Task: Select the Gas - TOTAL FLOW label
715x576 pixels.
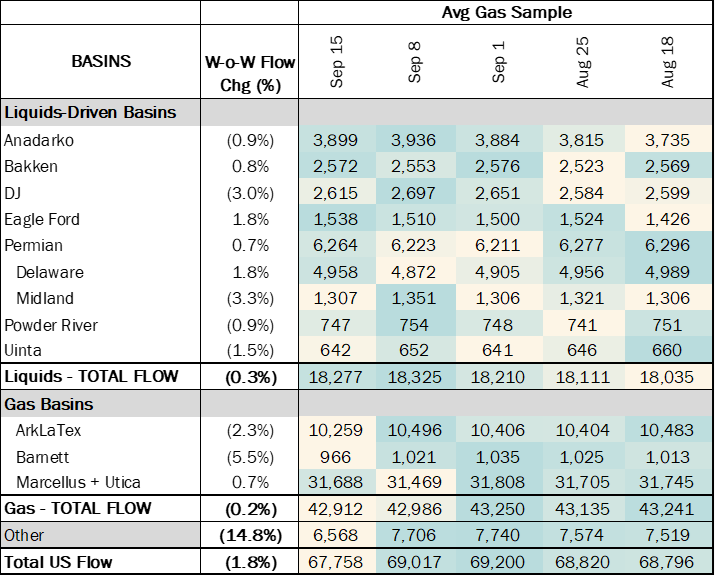Action: pyautogui.click(x=78, y=508)
